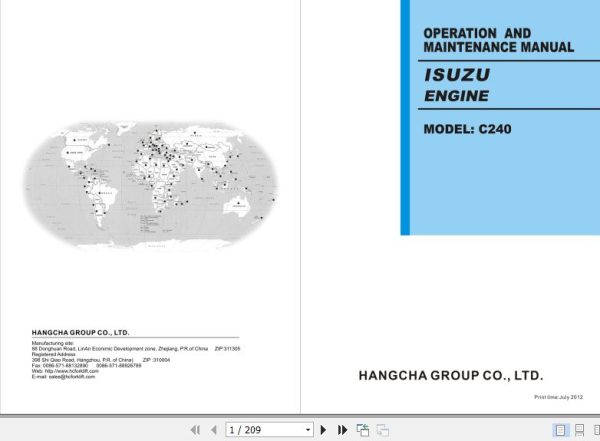
Task: Click the Fax number line
Action: point(86,366)
